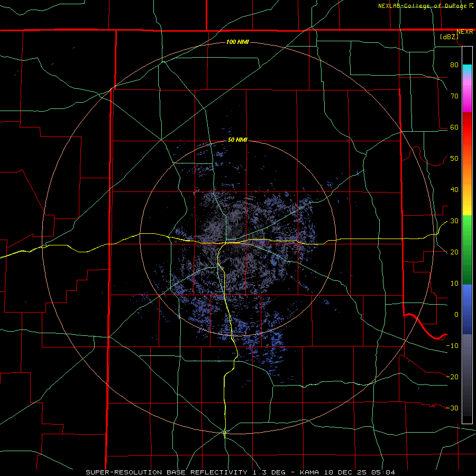The height and width of the screenshot is (476, 476).
Task: Click the yellow band of the color bar
Action: click(x=467, y=208)
